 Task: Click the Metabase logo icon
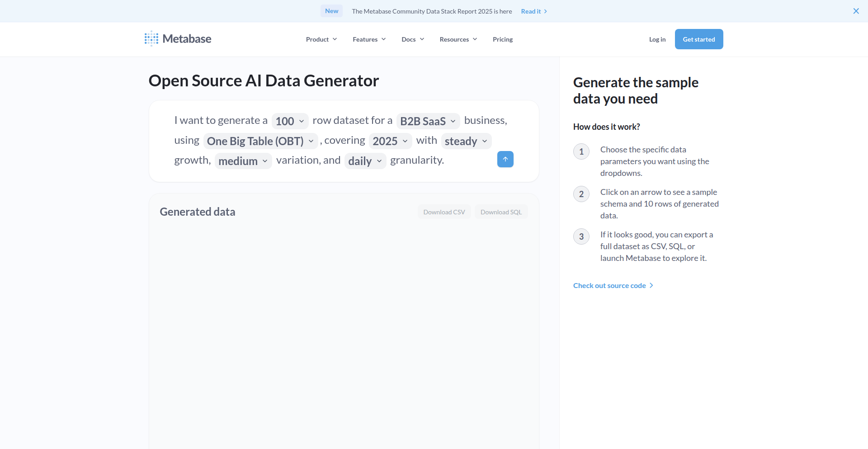pyautogui.click(x=151, y=39)
